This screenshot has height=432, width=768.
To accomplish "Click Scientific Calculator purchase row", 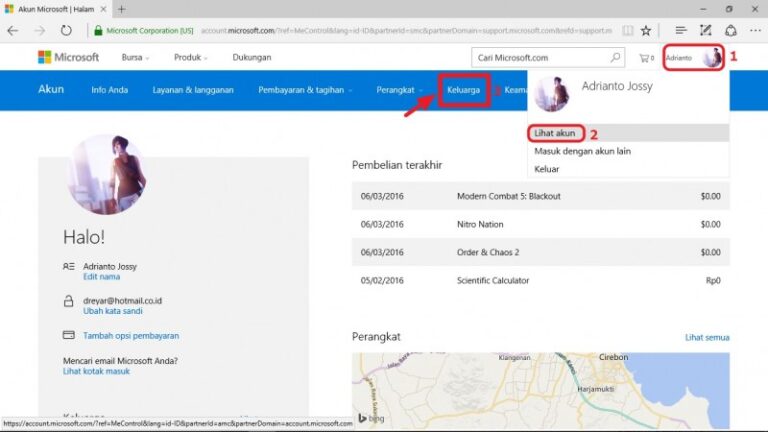I will [540, 281].
